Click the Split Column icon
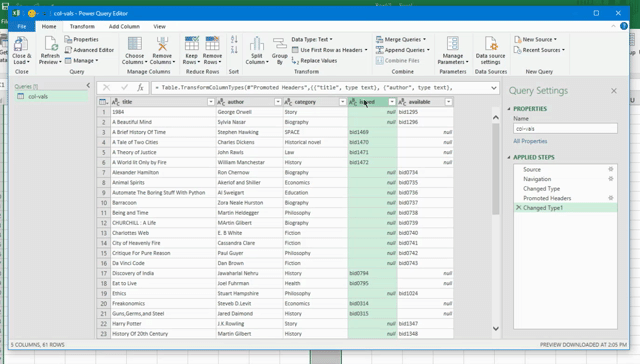Screen dimensions: 640x364 coord(257,50)
